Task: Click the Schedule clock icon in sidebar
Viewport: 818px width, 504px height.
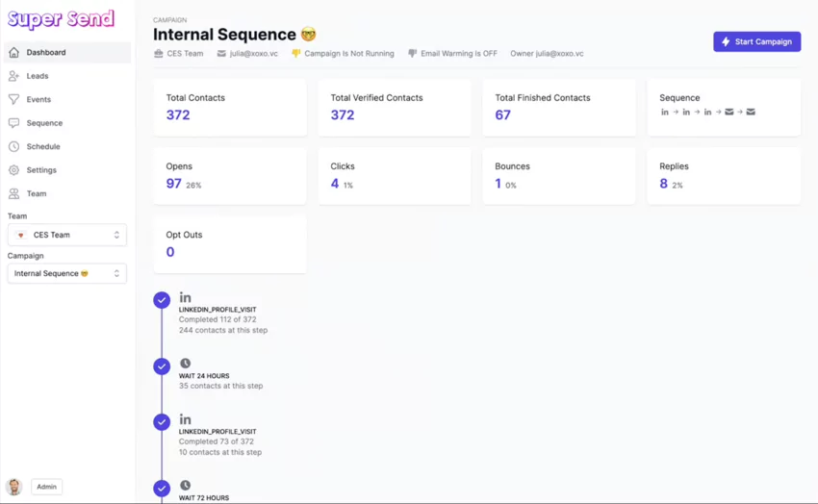Action: click(14, 146)
